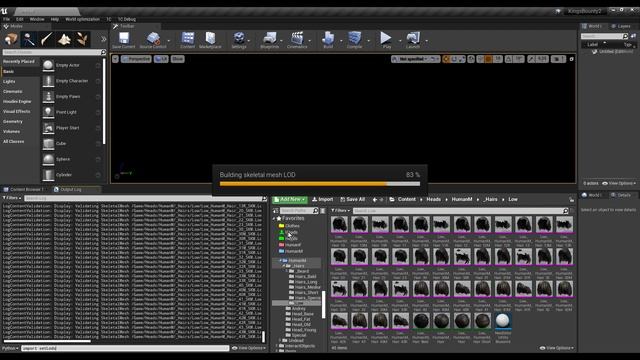Click _Hairs in the breadcrumb path
The height and width of the screenshot is (360, 640).
coord(490,200)
